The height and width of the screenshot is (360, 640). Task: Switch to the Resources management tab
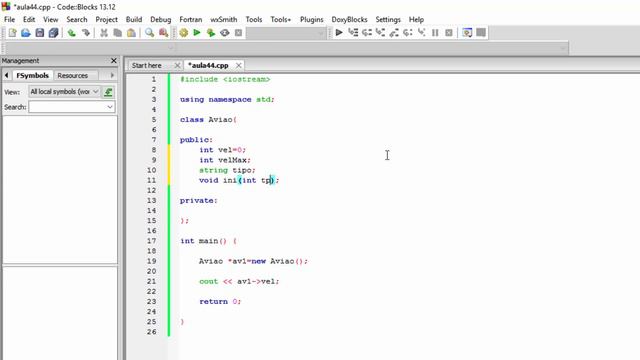(x=73, y=76)
